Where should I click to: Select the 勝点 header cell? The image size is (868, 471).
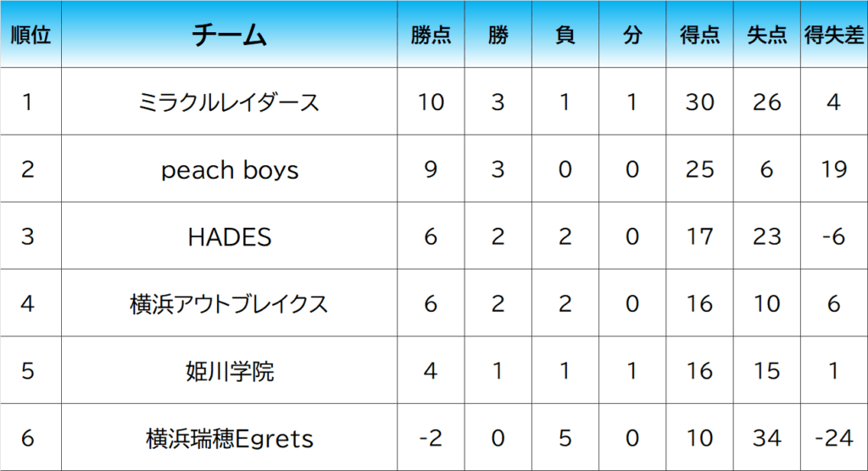point(431,36)
